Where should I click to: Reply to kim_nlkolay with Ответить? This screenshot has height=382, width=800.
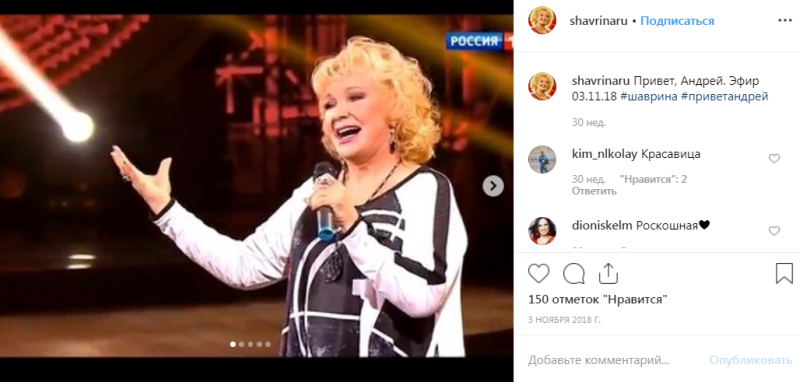pos(594,191)
